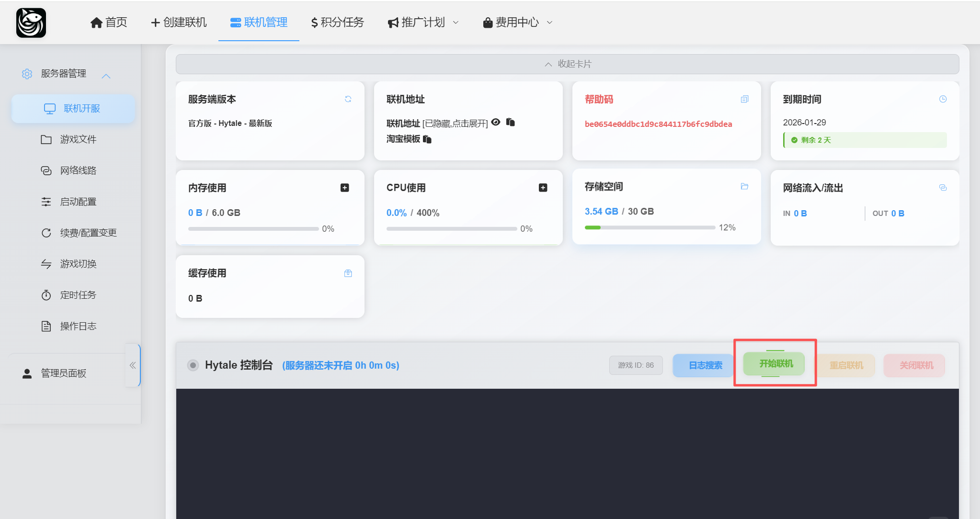
Task: Click the Hytale console status indicator
Action: tap(193, 365)
